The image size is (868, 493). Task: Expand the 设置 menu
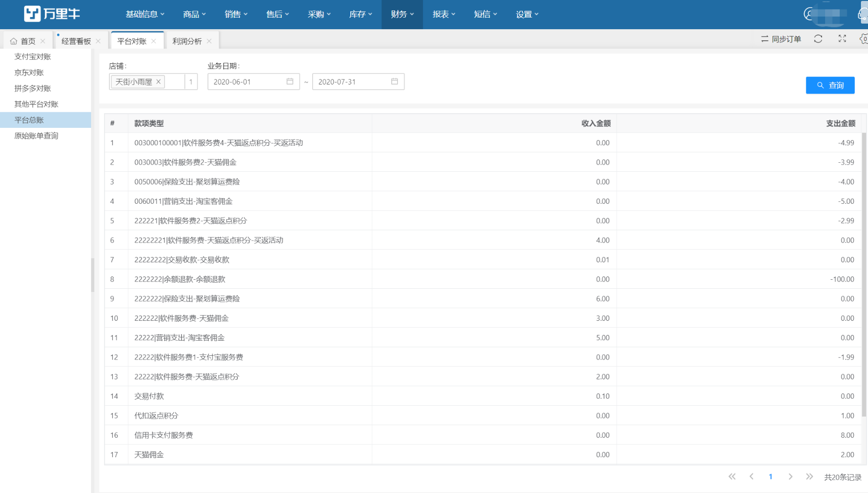(x=527, y=14)
